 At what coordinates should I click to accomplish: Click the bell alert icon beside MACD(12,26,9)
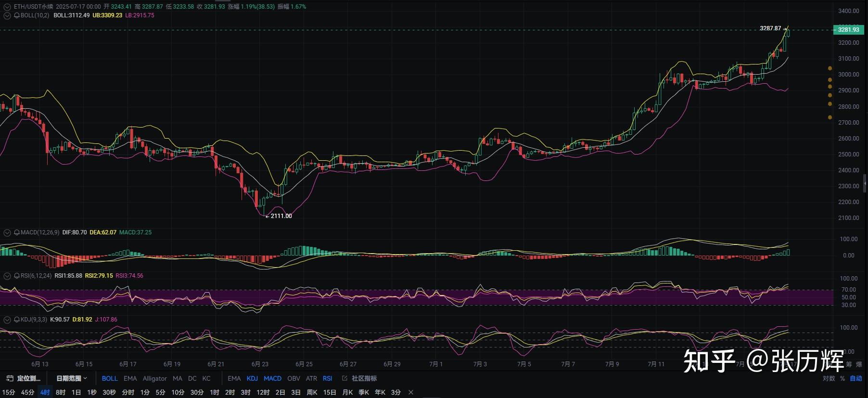pos(17,232)
